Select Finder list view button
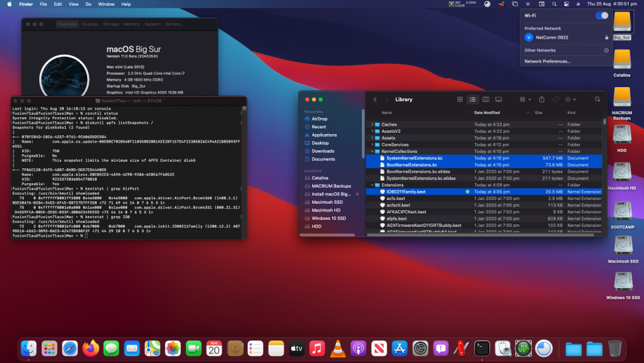This screenshot has width=644, height=363. point(473,99)
